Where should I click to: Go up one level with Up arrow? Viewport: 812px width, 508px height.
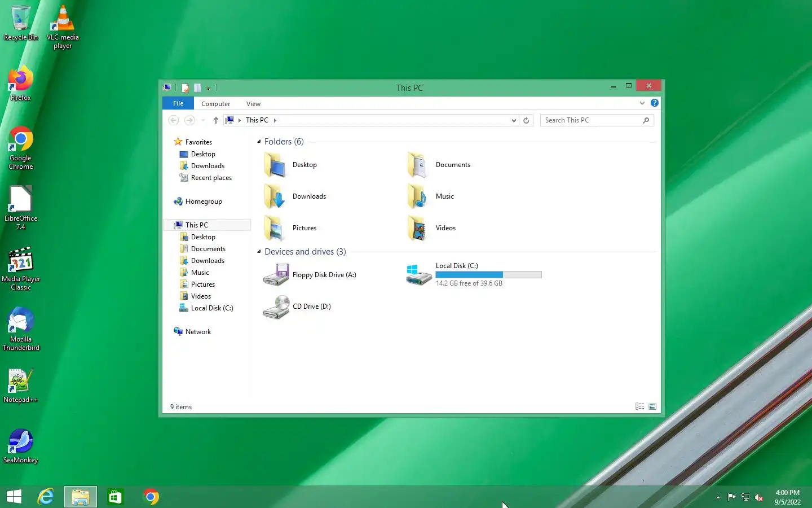click(215, 120)
